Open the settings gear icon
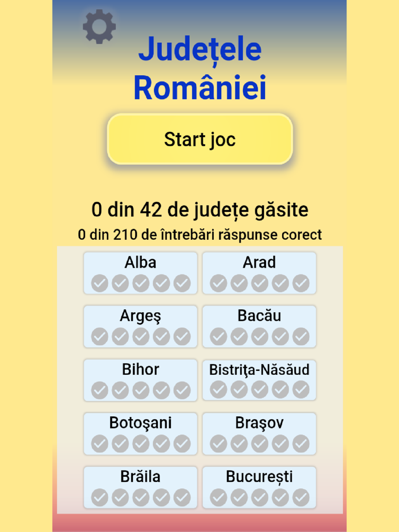The width and height of the screenshot is (399, 532). [x=100, y=26]
